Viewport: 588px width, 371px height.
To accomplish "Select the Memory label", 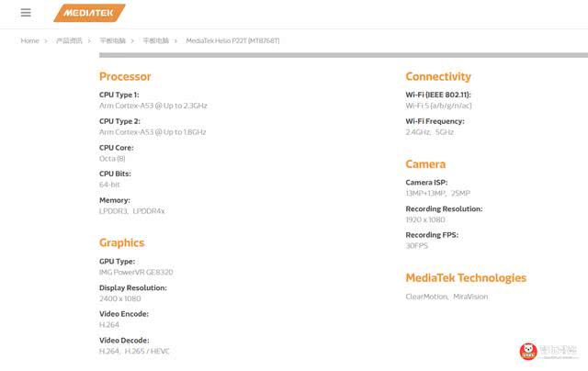I will (x=115, y=200).
